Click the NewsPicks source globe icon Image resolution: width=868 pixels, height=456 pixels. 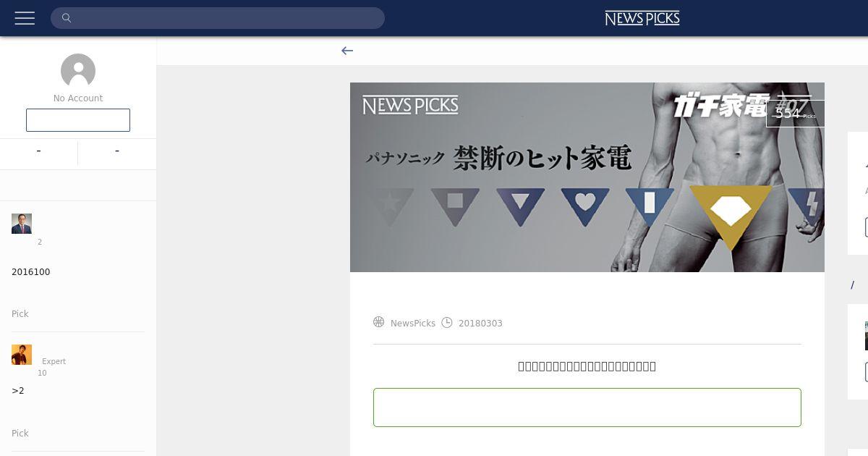click(x=379, y=322)
